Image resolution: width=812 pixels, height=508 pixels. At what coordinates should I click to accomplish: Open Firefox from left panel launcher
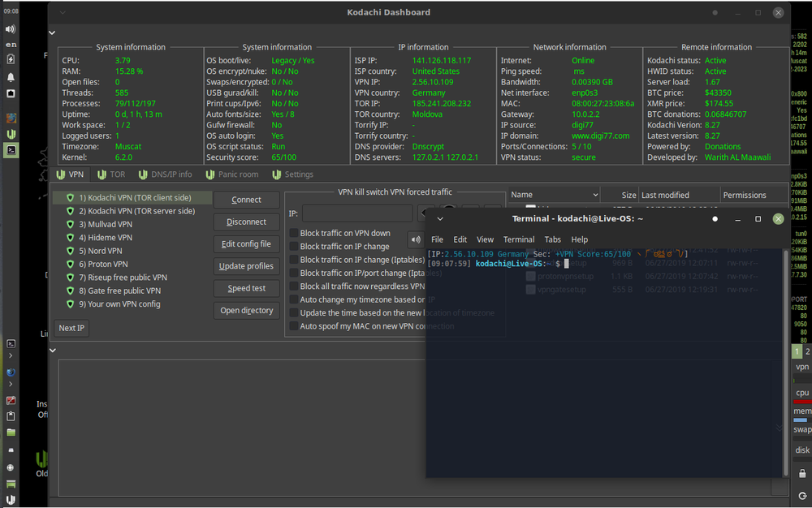click(x=11, y=372)
